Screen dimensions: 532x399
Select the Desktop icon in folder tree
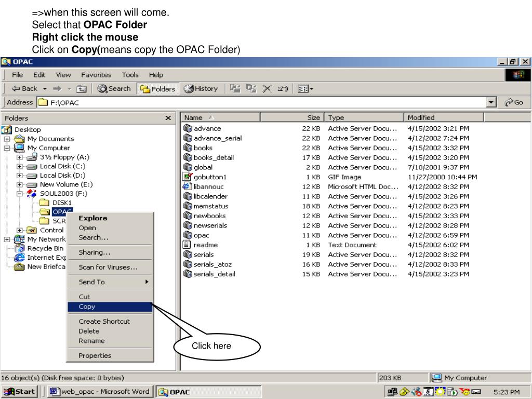click(7, 129)
